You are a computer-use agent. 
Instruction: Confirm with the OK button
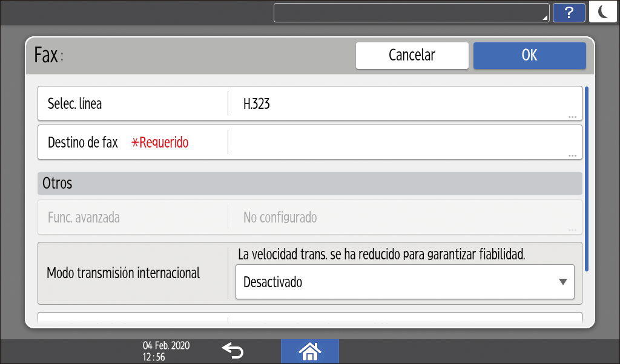click(529, 55)
